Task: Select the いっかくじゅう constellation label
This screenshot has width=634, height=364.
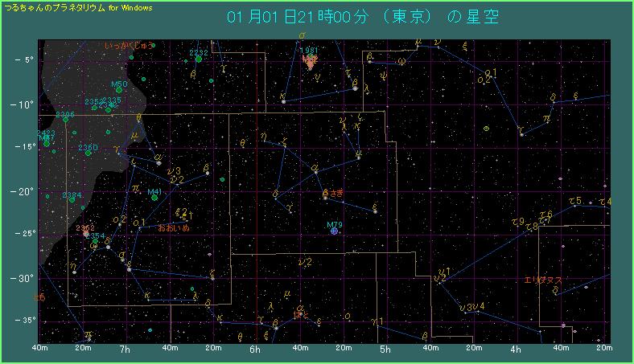Action: click(x=127, y=47)
